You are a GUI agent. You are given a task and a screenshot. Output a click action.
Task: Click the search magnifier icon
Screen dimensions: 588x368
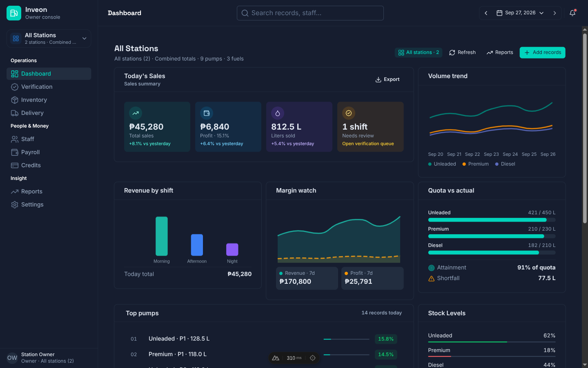[x=245, y=13]
